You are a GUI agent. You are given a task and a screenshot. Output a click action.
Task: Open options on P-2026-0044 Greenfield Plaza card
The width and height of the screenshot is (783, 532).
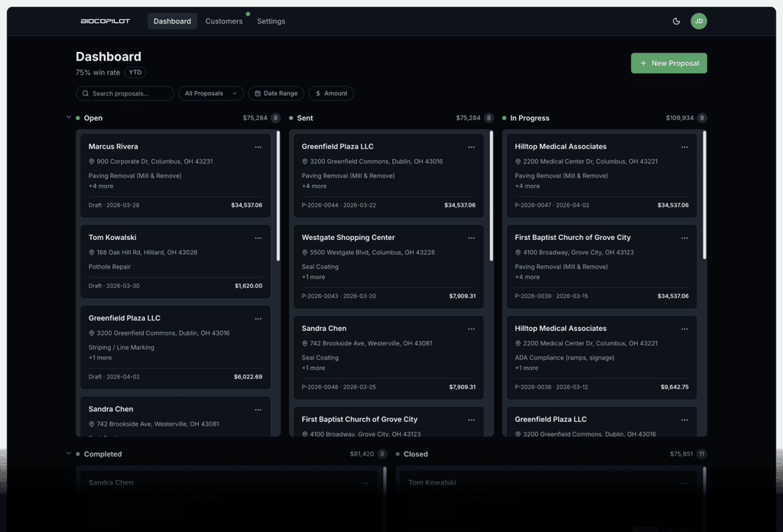[x=471, y=147]
